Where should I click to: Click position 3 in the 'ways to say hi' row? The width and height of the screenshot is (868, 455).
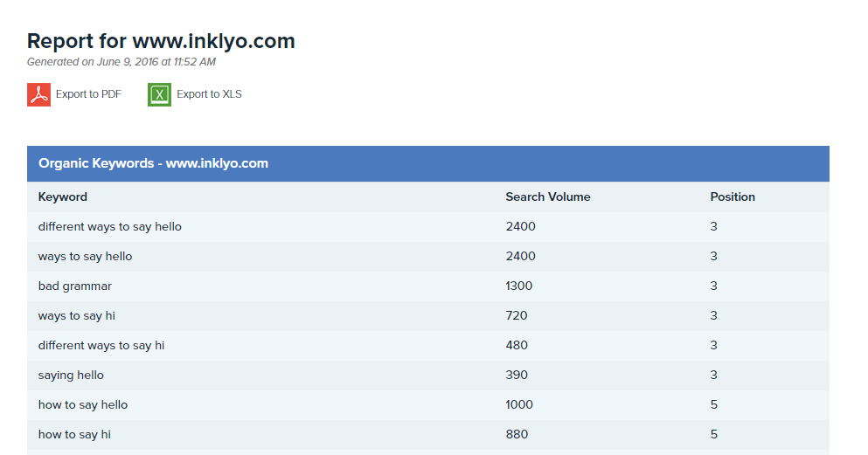pyautogui.click(x=713, y=315)
